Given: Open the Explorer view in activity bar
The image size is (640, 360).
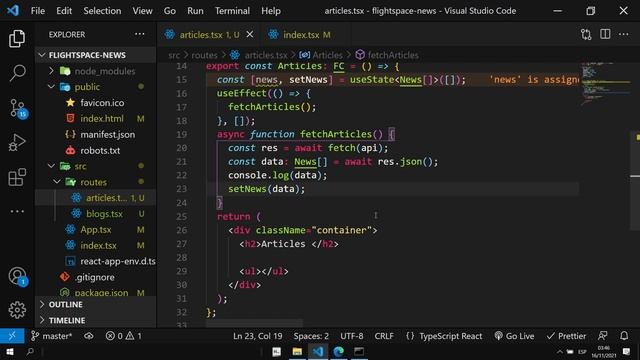Looking at the screenshot, I should 17,39.
